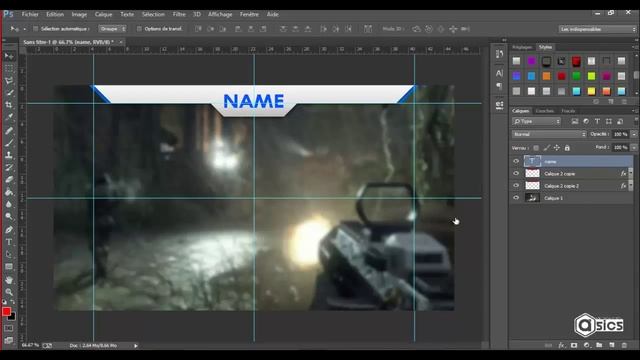Create a new group with the folder icon
640x360 pixels.
pos(599,345)
